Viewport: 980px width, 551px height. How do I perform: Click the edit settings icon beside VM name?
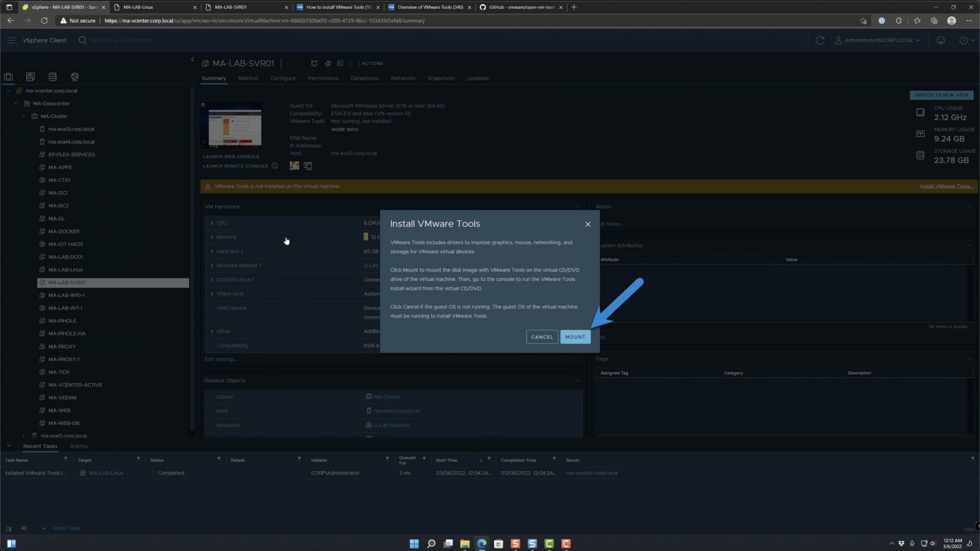pos(327,63)
